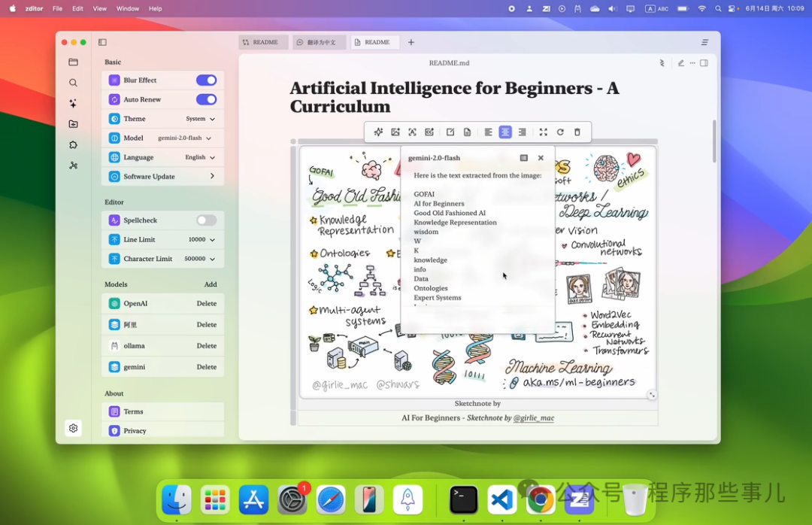Click the scissors-like tool icon in sidebar
Viewport: 812px width, 525px height.
coord(73,165)
